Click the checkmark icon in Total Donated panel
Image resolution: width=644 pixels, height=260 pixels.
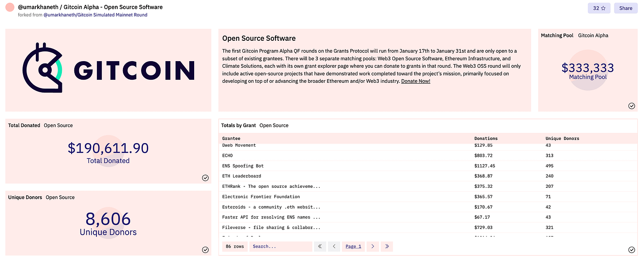(205, 178)
